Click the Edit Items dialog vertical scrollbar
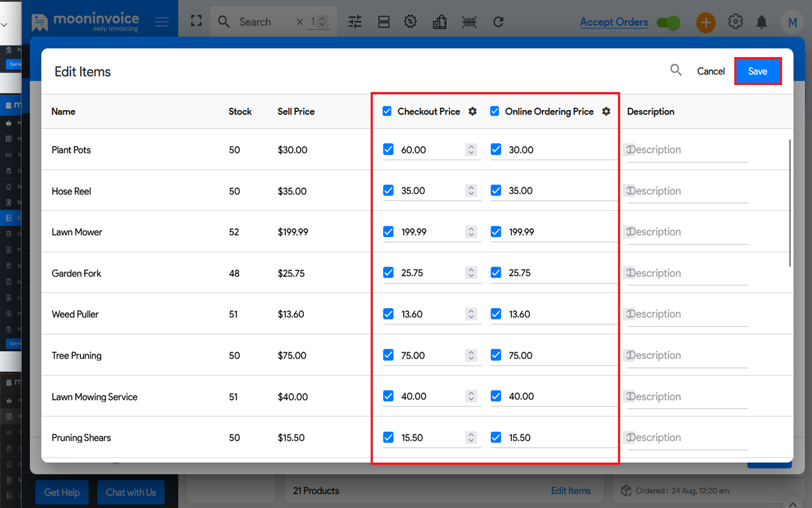812x508 pixels. (789, 203)
